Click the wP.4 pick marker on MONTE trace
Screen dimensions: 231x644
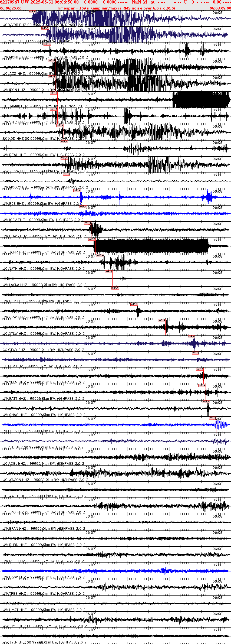point(47,44)
